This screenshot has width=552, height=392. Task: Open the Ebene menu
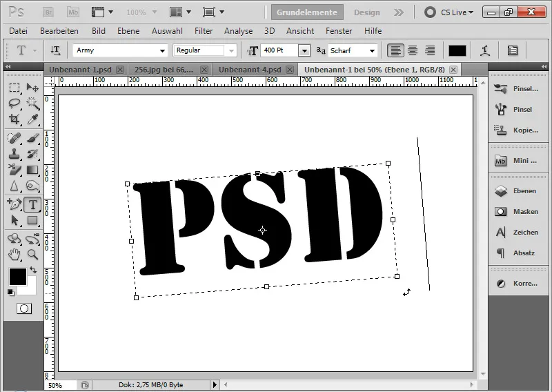(x=128, y=31)
